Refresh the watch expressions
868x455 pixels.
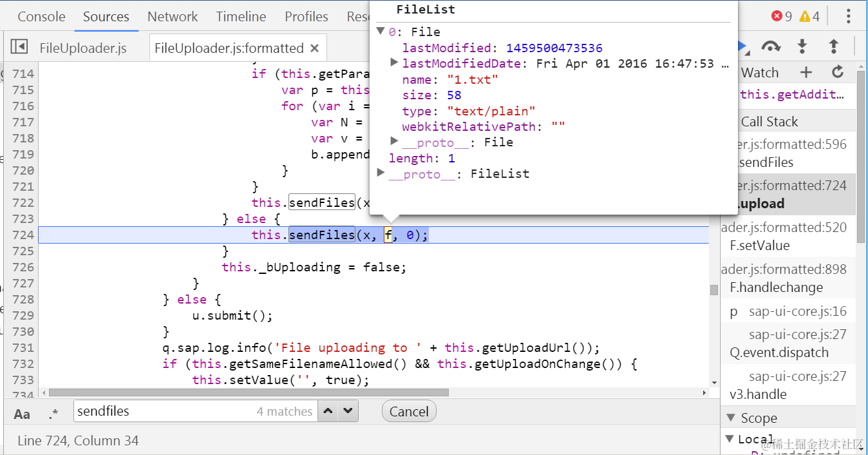tap(837, 72)
